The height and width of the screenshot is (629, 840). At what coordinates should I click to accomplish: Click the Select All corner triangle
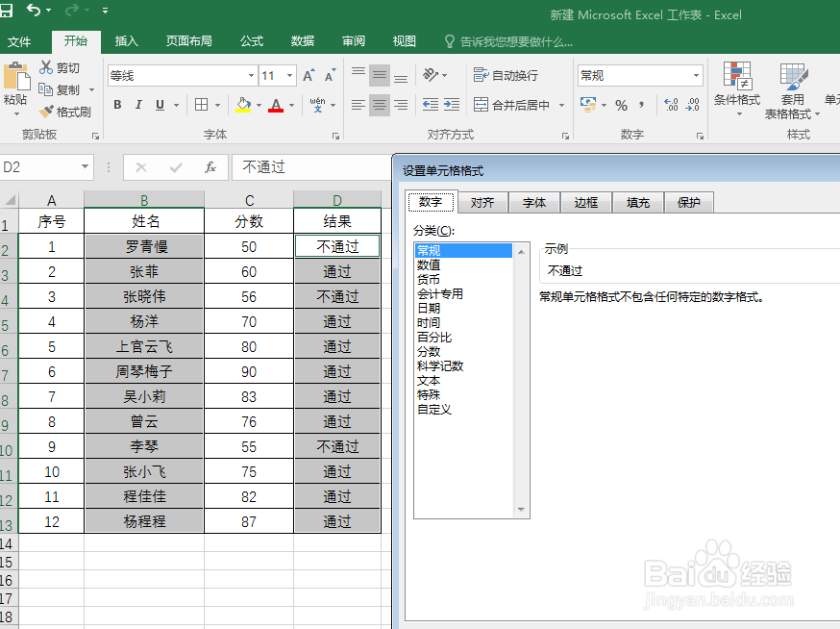click(x=10, y=201)
